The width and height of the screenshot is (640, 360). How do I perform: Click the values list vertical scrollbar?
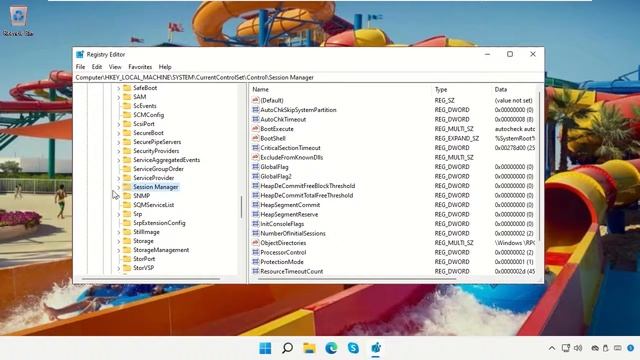point(540,167)
